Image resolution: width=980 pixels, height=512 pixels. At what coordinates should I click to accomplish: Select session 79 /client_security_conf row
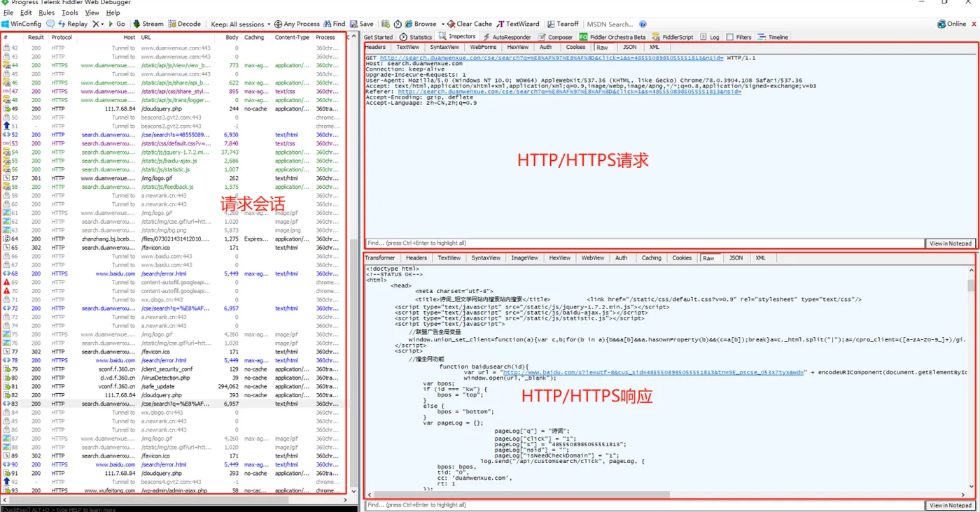pos(174,369)
